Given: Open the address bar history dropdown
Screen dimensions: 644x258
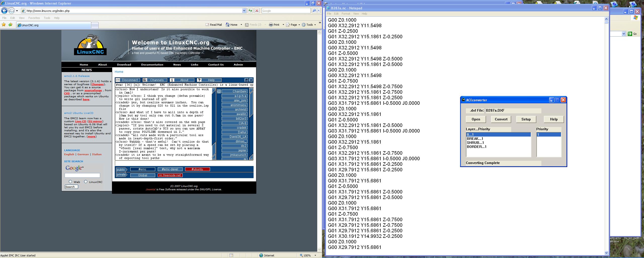Looking at the screenshot, I should [244, 11].
